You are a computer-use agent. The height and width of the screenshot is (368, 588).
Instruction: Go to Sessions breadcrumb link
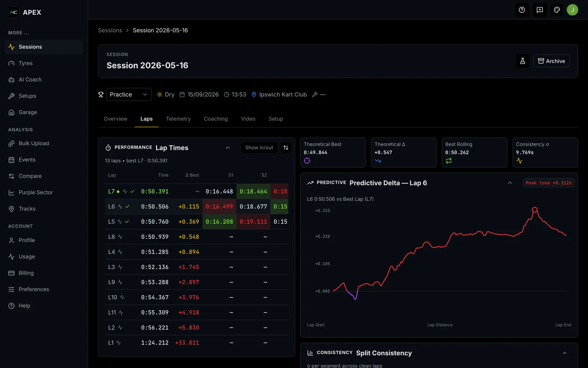click(110, 30)
